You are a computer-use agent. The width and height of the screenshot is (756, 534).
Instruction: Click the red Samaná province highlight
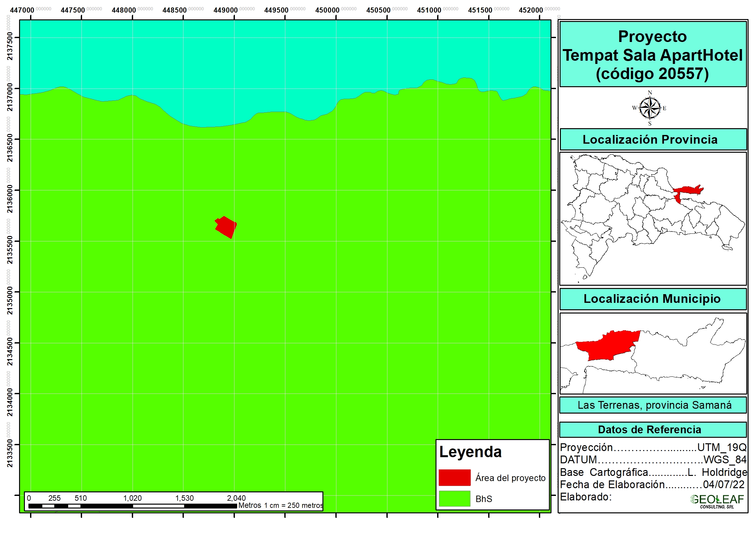pos(688,190)
